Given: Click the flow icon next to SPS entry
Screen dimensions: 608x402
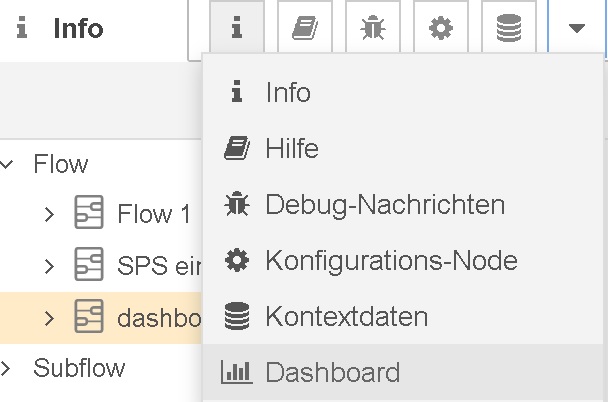Looking at the screenshot, I should (x=89, y=266).
